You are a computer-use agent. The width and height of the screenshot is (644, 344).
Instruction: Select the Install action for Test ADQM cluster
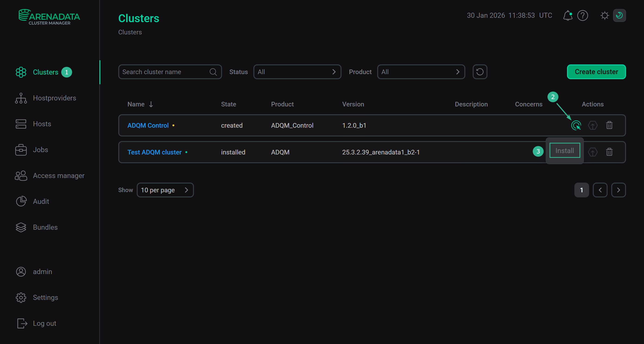[564, 151]
